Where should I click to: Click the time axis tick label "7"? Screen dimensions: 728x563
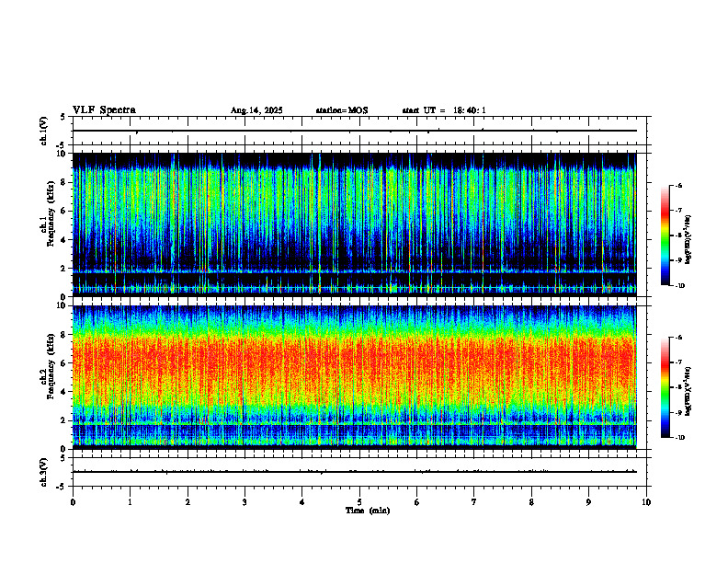click(474, 502)
